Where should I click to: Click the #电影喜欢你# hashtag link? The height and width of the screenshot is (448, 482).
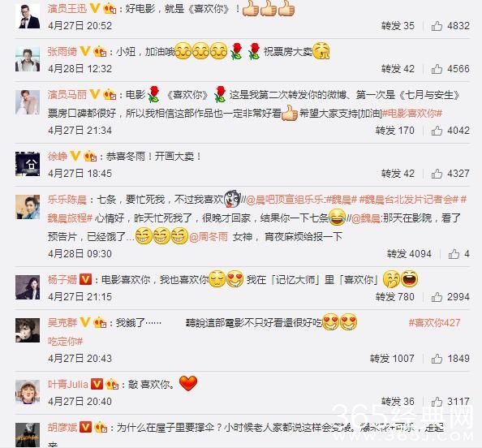coord(412,114)
